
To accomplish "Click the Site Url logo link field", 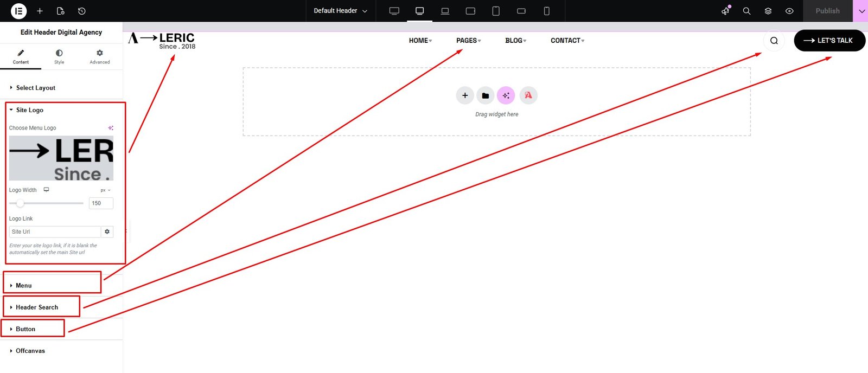I will (x=54, y=231).
